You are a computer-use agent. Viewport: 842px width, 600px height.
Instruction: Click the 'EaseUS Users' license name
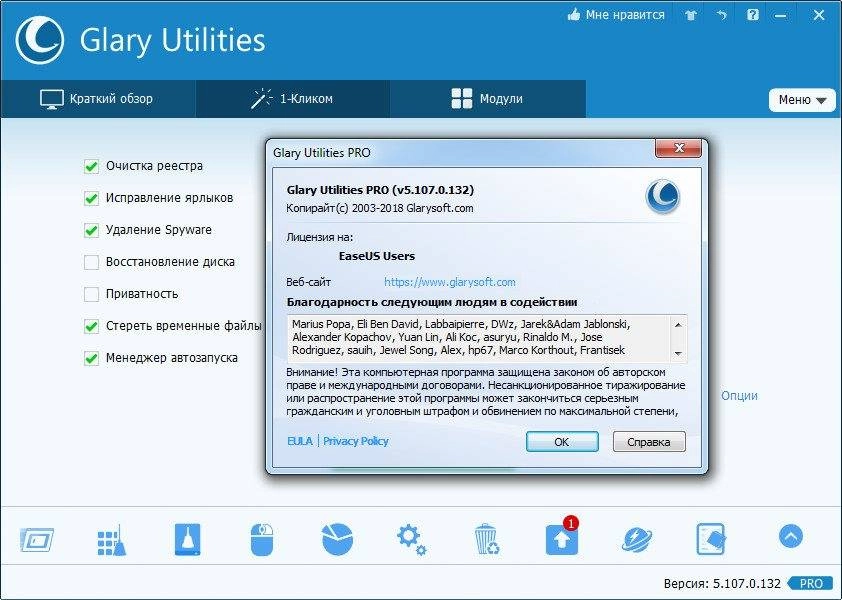376,256
